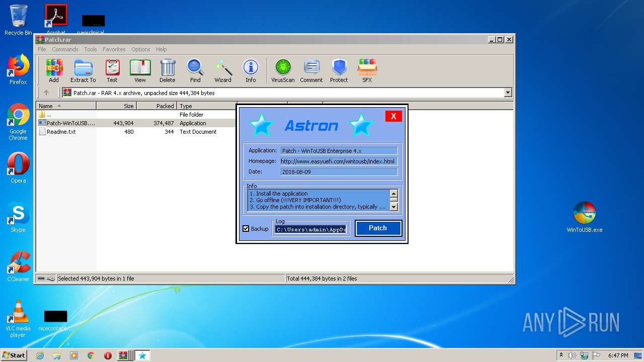This screenshot has height=362, width=644.
Task: Click the Recycle Bin desktop icon
Action: click(x=18, y=20)
